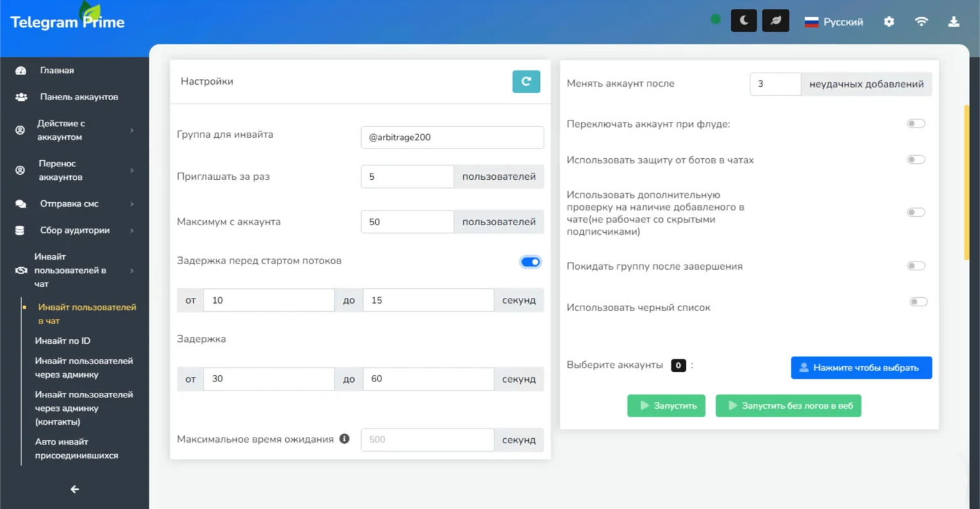Disable the Задержка перед стартом потоков toggle

click(530, 262)
